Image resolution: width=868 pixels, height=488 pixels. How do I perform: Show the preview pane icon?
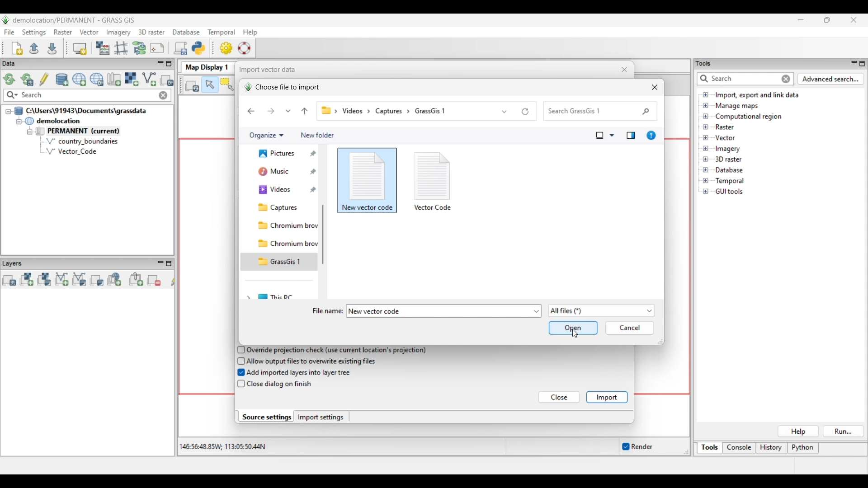[631, 136]
